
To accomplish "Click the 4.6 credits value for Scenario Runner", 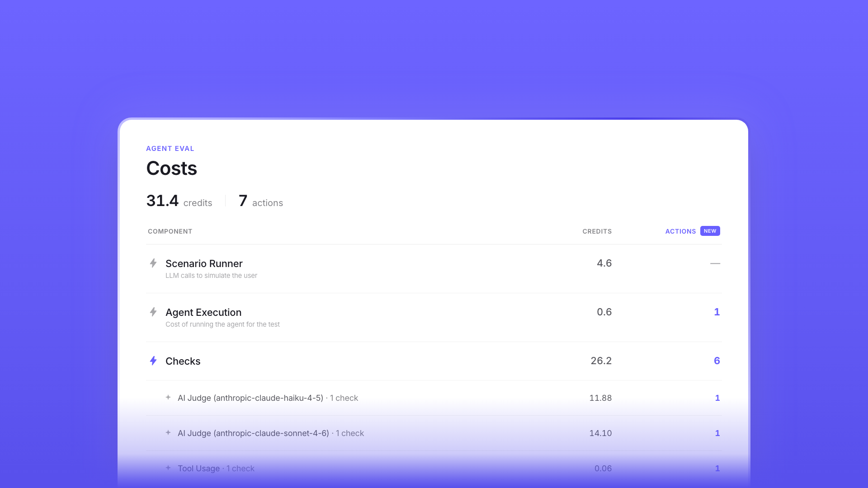I will click(x=604, y=263).
